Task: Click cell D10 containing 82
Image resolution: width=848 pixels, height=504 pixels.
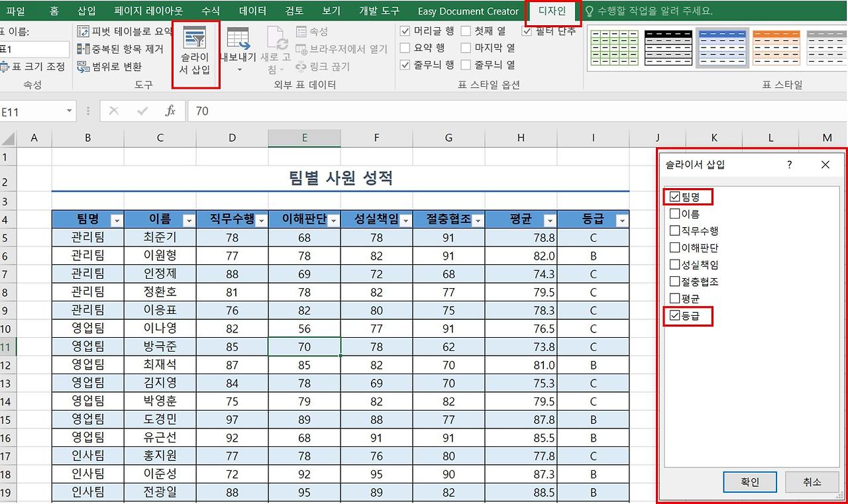Action: (x=232, y=328)
